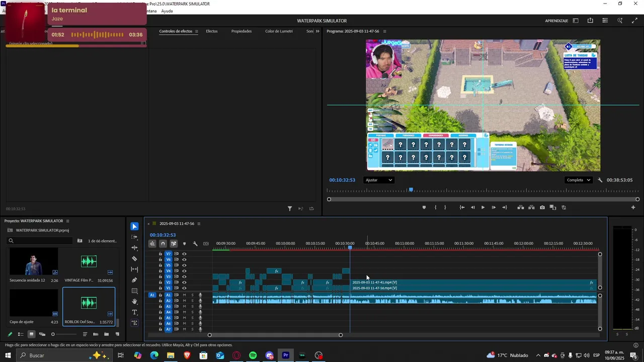The image size is (644, 362).
Task: Go to In point button
Action: tap(462, 207)
